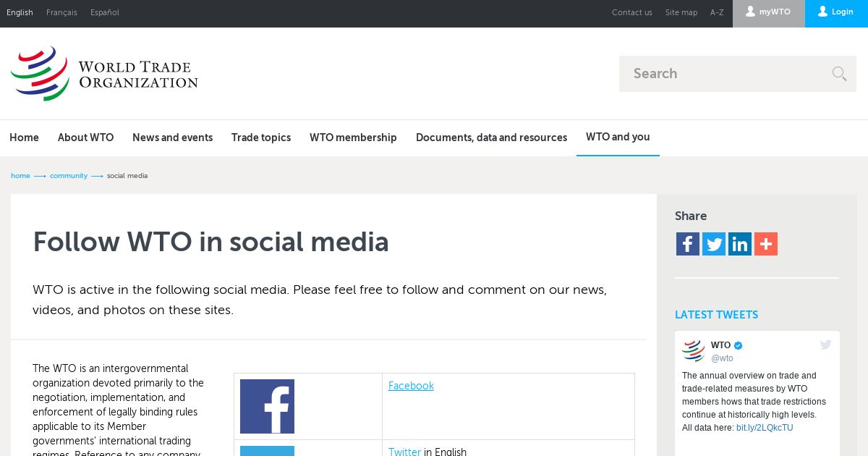
Task: Open the bit.ly/2LQkcTU tweet link
Action: pos(765,428)
